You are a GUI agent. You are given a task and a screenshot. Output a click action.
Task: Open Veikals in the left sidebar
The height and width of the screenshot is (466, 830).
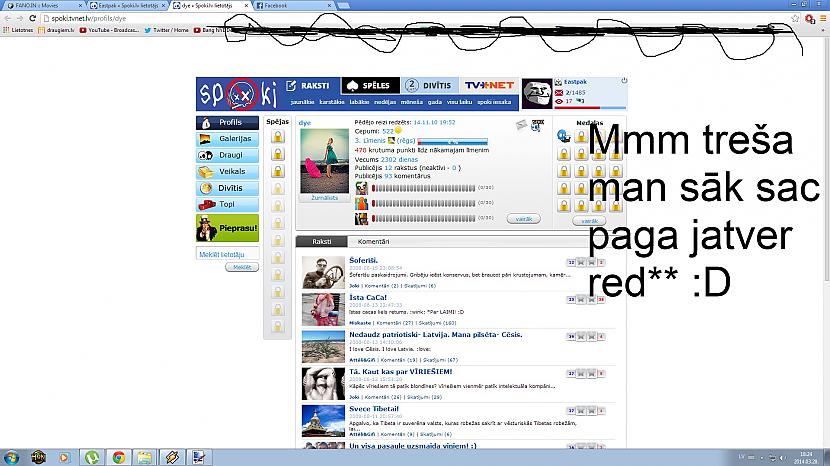click(227, 172)
